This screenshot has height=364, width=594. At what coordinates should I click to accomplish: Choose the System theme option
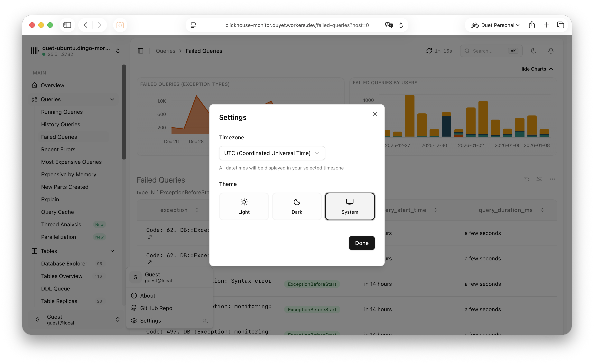(x=349, y=206)
